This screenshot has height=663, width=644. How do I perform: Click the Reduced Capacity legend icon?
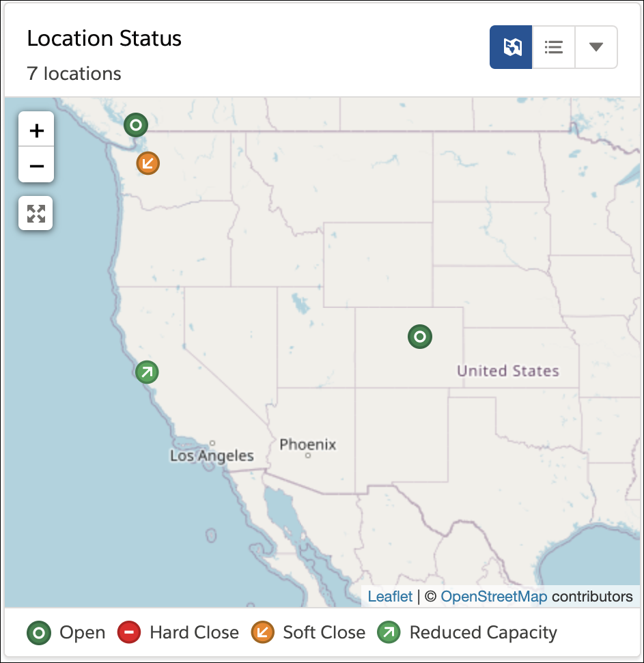click(x=389, y=632)
